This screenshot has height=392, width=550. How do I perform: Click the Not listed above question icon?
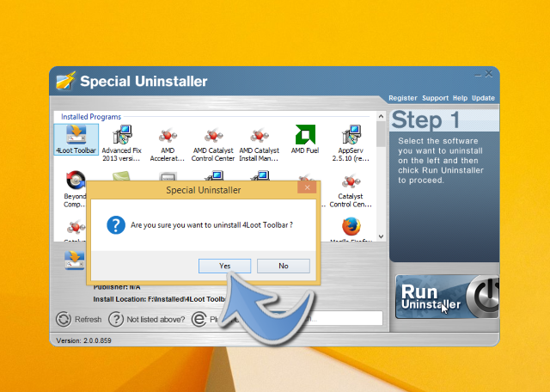point(116,319)
